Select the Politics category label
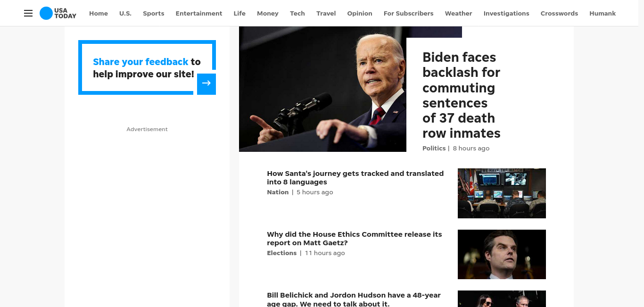 click(x=434, y=148)
